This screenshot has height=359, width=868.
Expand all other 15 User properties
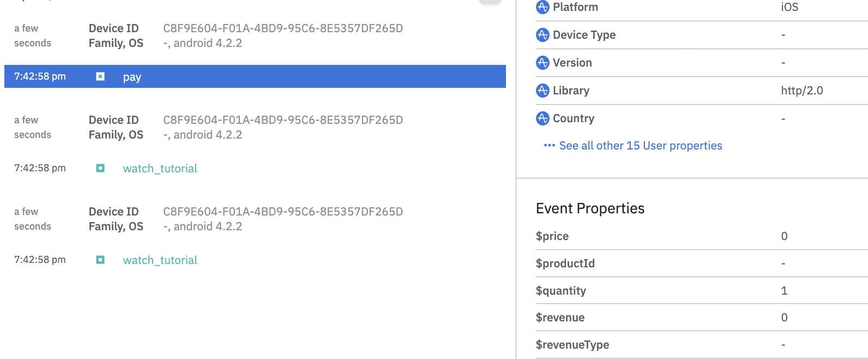tap(640, 146)
